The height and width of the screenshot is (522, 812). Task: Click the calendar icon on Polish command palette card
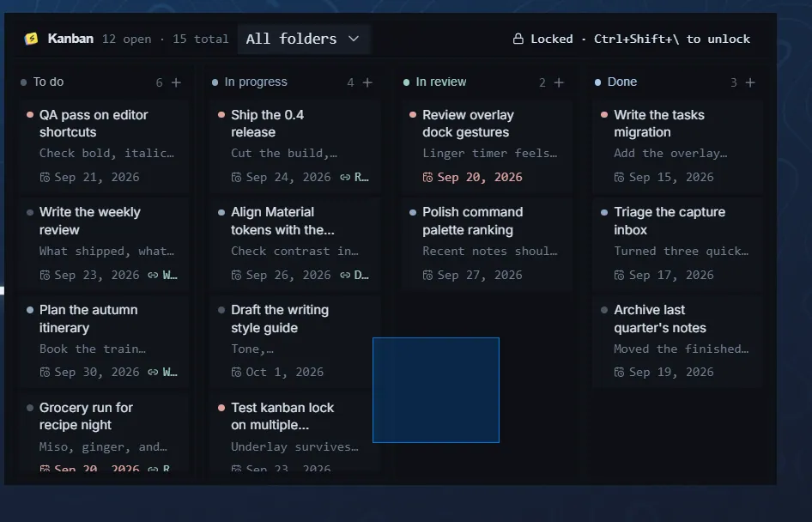tap(427, 275)
